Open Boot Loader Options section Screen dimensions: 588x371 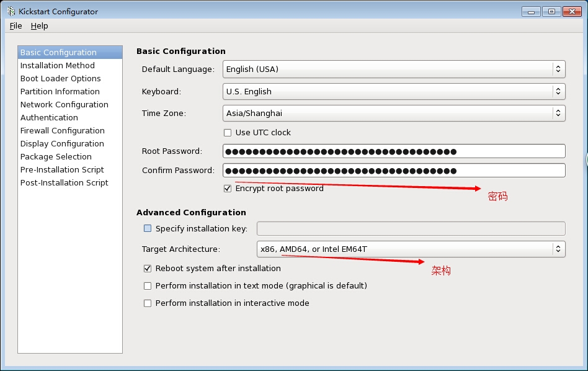click(x=70, y=78)
